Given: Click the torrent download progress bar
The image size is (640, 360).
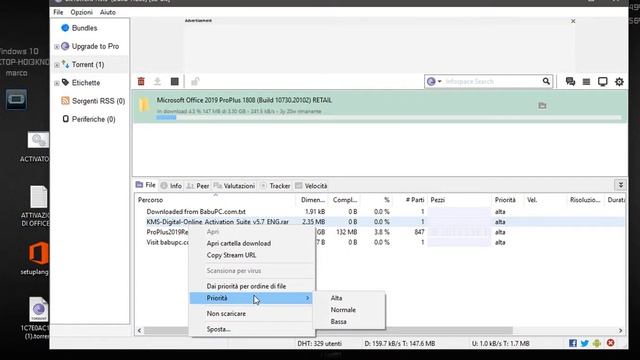Looking at the screenshot, I should click(389, 118).
